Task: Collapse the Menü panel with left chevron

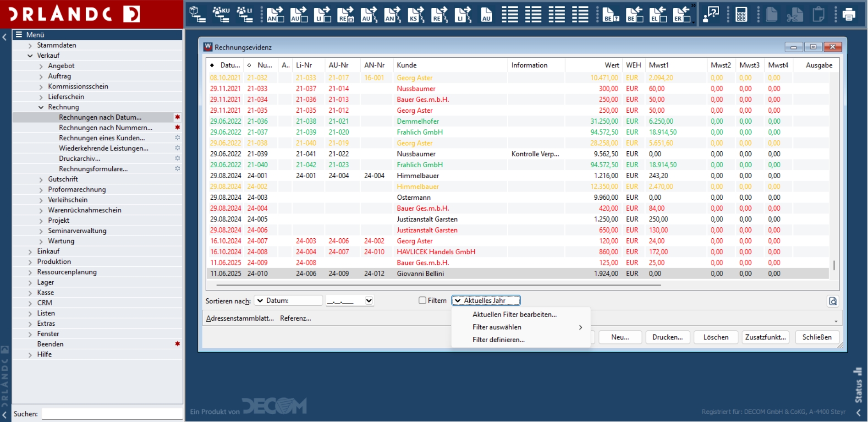Action: tap(5, 37)
